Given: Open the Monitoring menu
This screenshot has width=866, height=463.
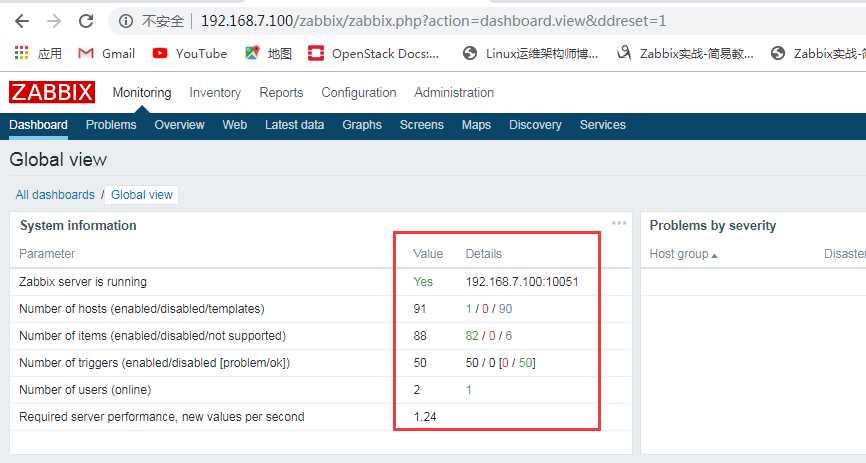Looking at the screenshot, I should (142, 92).
